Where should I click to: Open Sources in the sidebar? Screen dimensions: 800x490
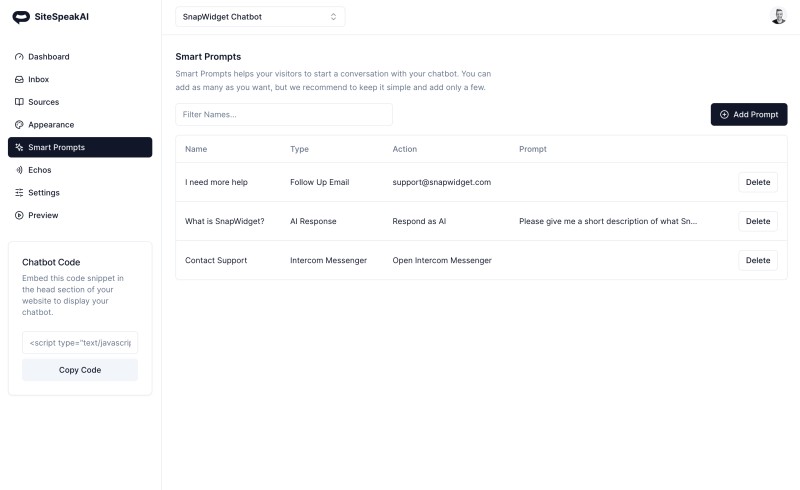click(80, 102)
